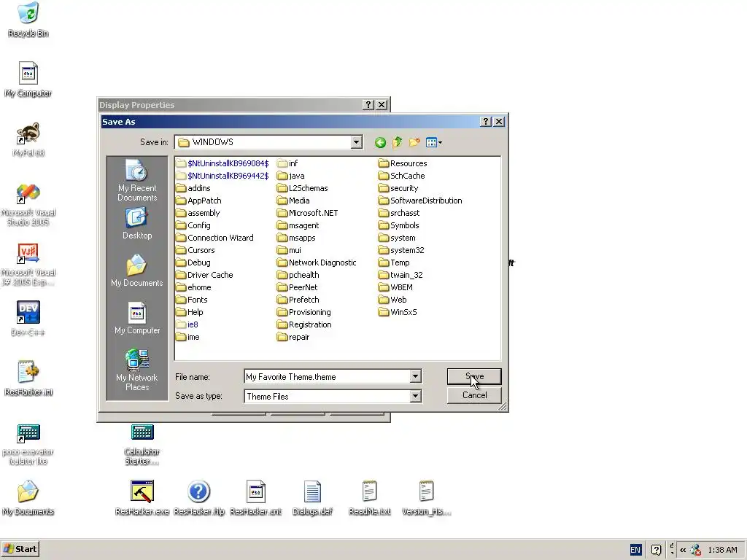
Task: Select the Fonts folder
Action: [192, 300]
